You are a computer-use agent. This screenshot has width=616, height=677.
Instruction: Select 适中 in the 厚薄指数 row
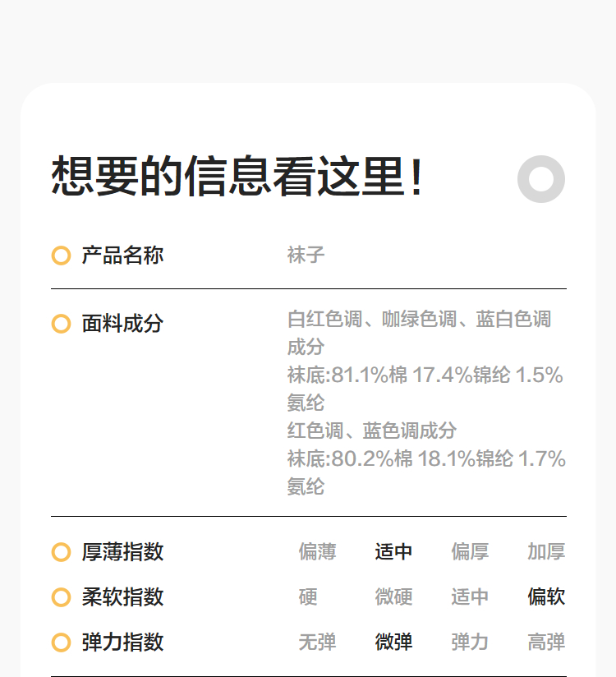pos(393,552)
